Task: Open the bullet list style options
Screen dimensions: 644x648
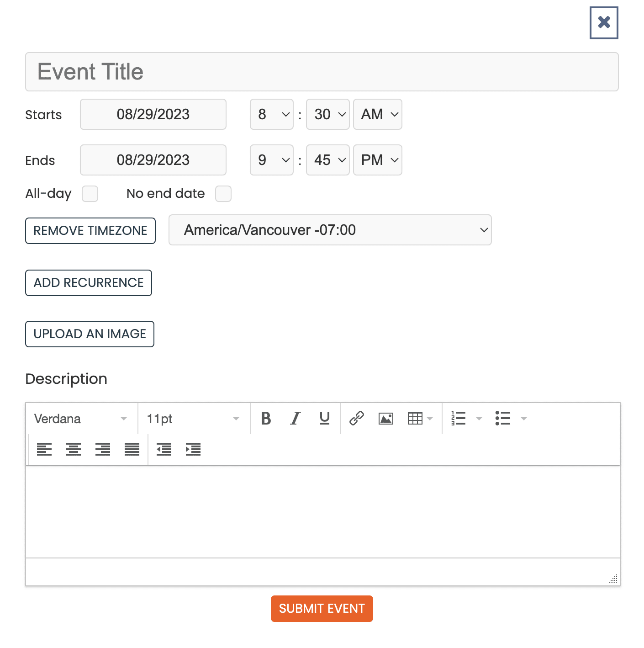Action: click(524, 418)
